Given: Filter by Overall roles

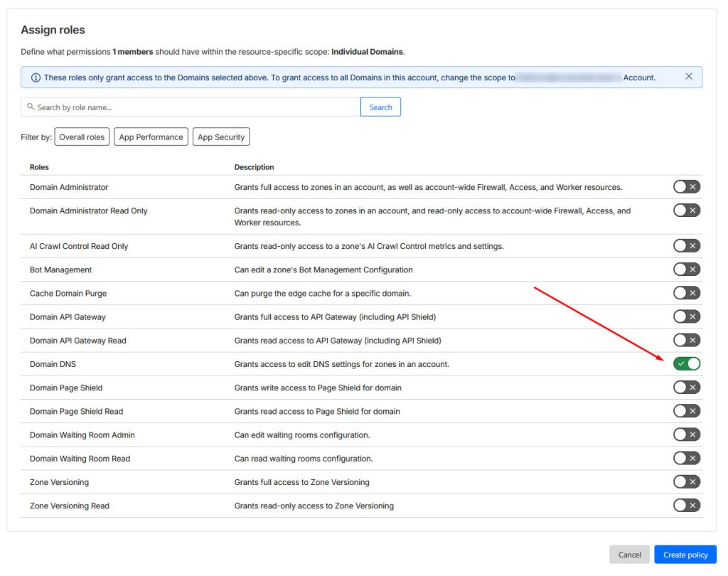Looking at the screenshot, I should click(x=82, y=137).
